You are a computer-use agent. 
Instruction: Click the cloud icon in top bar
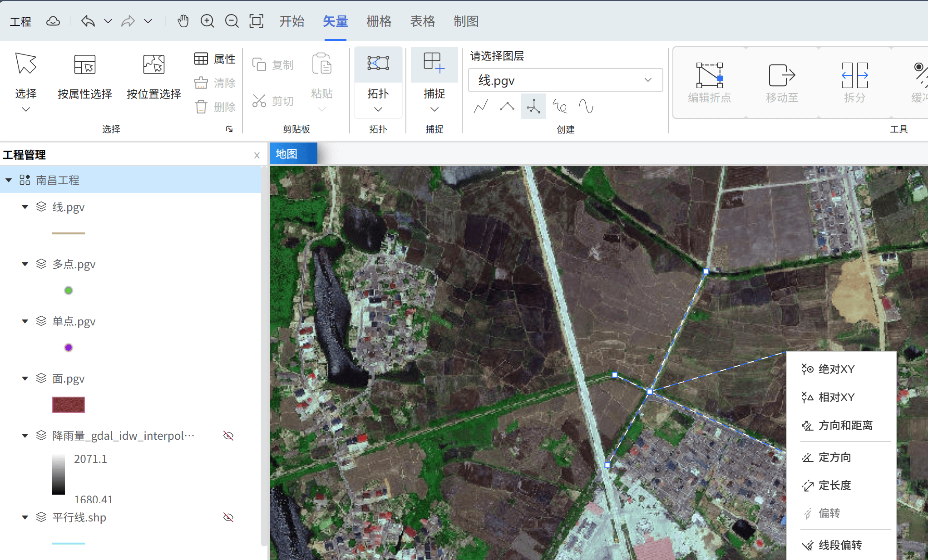[53, 21]
